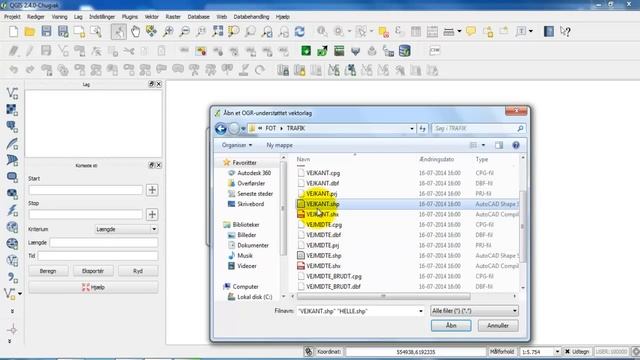Open the Databehandling menu
Viewport: 640px width, 360px height.
[x=251, y=17]
